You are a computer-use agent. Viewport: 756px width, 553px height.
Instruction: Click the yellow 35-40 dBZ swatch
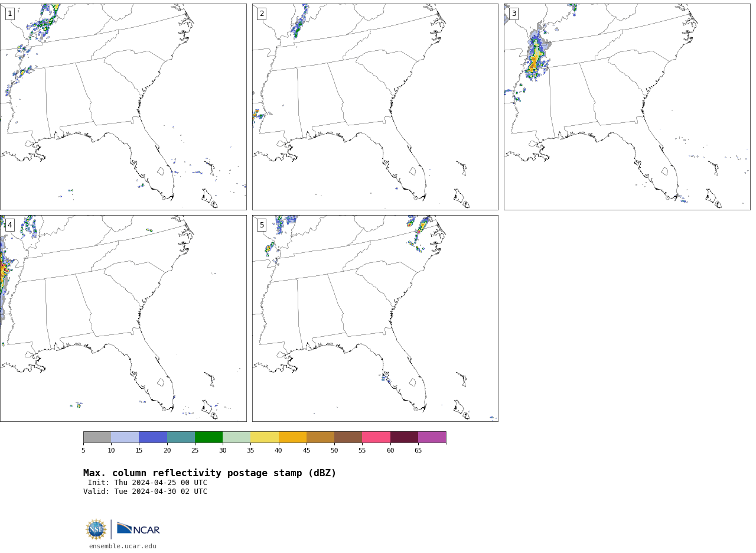click(265, 437)
